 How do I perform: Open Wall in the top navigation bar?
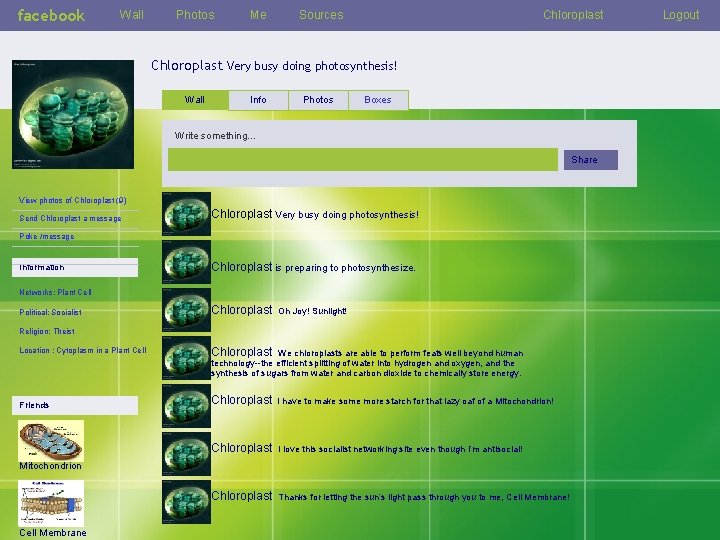tap(132, 15)
